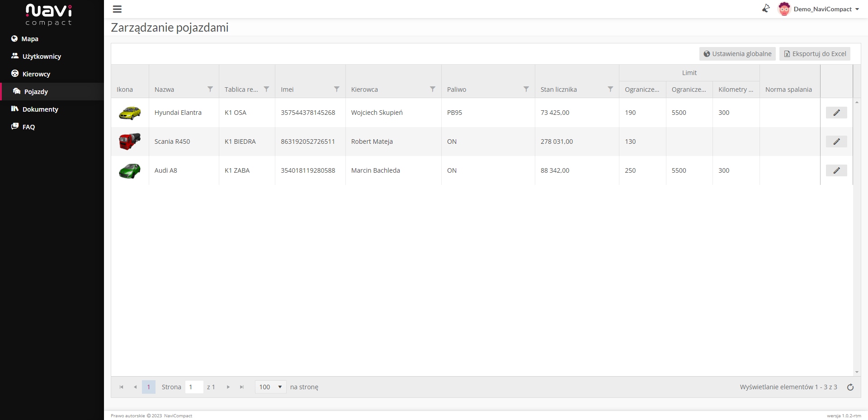
Task: Click fuel type PB95
Action: pyautogui.click(x=454, y=113)
